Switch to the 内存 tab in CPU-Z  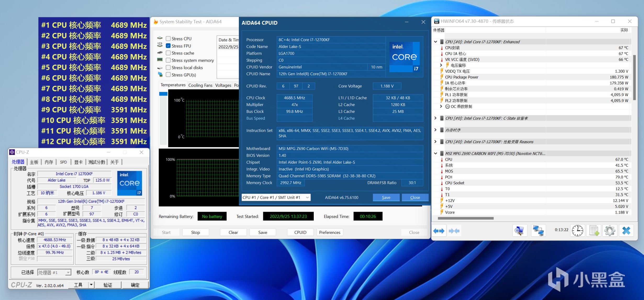pos(49,162)
